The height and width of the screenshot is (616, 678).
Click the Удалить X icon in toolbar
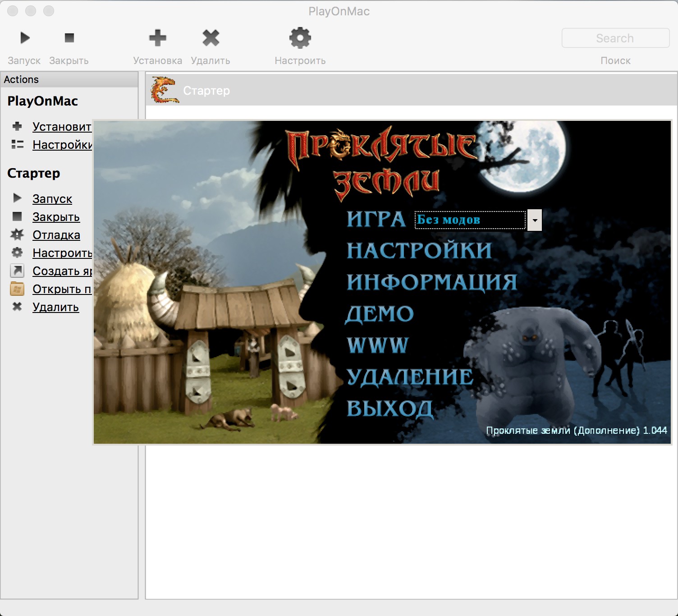[x=211, y=38]
